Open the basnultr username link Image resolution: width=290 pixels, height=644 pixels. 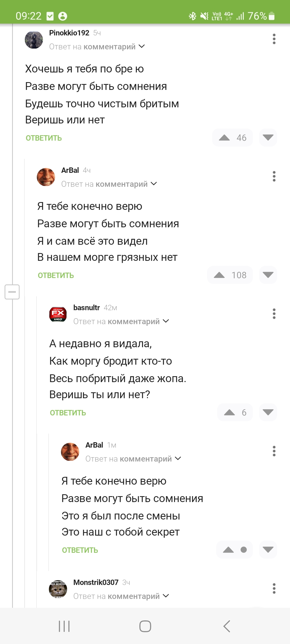86,308
